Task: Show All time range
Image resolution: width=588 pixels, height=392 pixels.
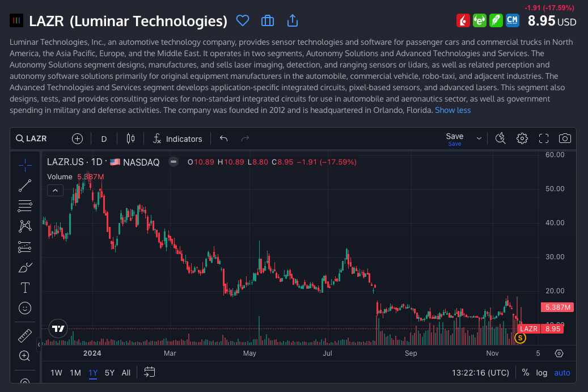Action: pyautogui.click(x=126, y=373)
